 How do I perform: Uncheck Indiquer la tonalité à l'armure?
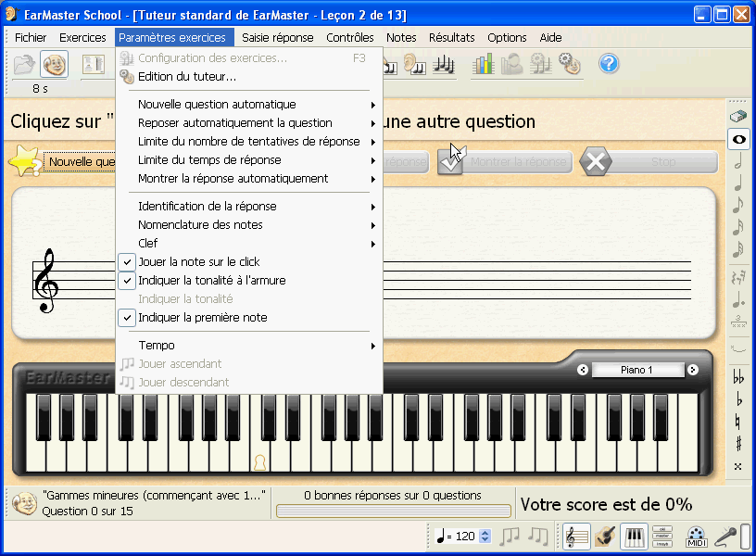tap(127, 280)
